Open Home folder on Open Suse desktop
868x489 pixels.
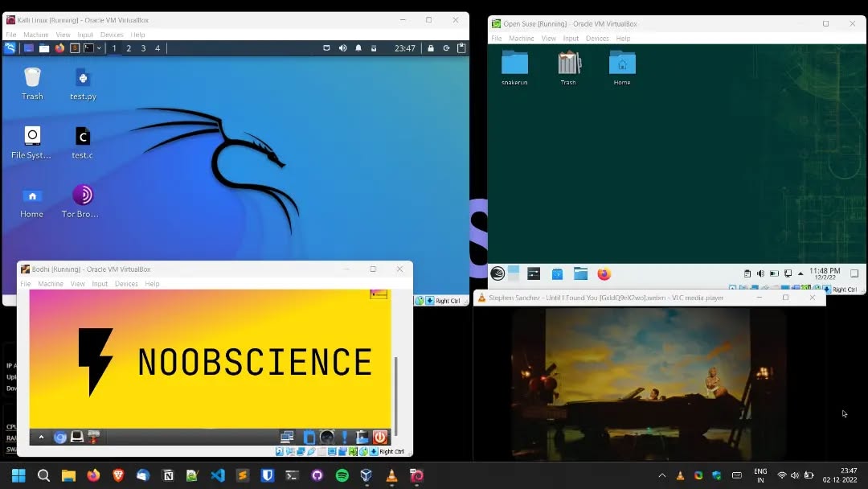click(x=622, y=68)
